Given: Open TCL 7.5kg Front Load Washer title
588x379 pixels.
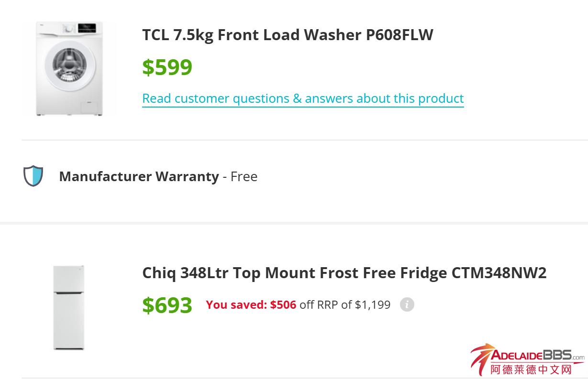Looking at the screenshot, I should point(288,35).
